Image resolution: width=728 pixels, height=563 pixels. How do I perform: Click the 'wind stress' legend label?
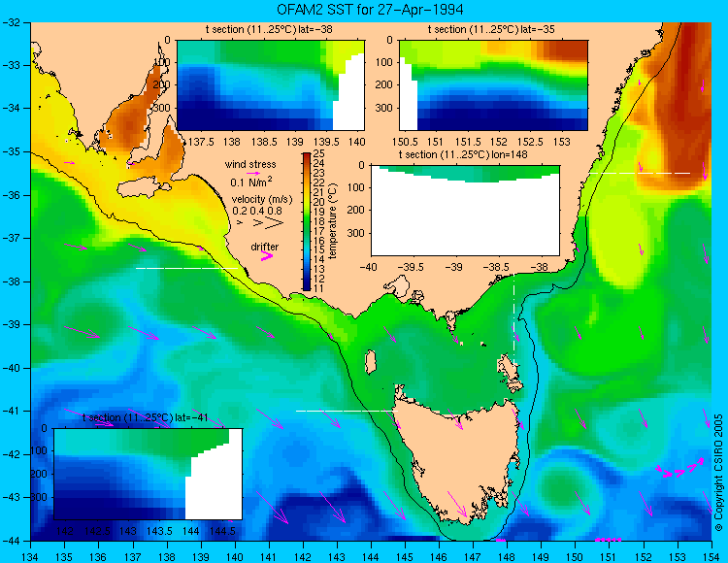[x=250, y=164]
